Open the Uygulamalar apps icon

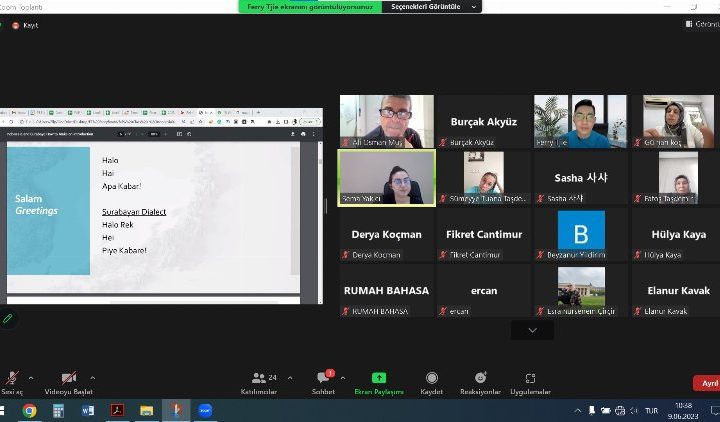530,378
